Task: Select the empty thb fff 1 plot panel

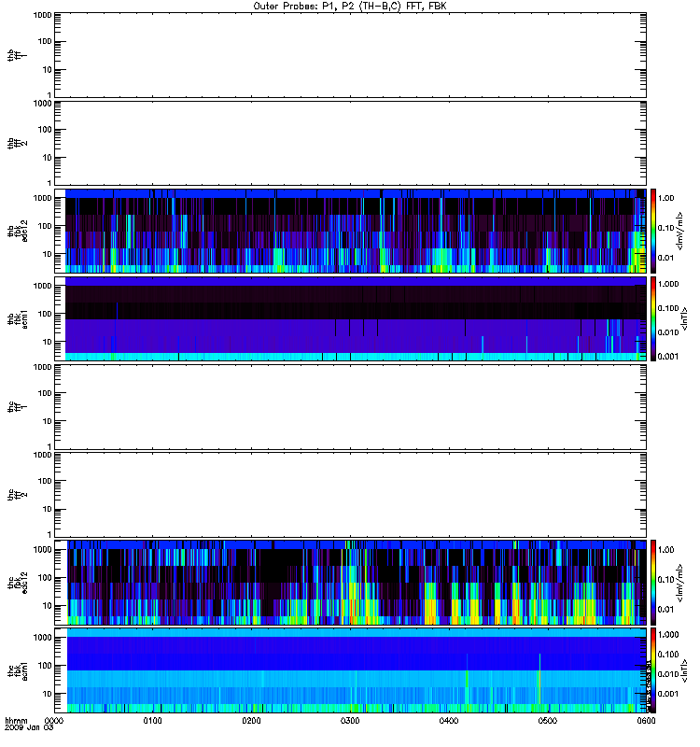Action: tap(351, 55)
